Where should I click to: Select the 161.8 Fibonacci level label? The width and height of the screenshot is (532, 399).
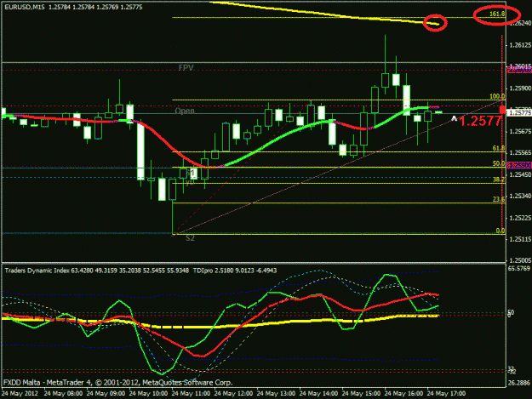point(497,14)
